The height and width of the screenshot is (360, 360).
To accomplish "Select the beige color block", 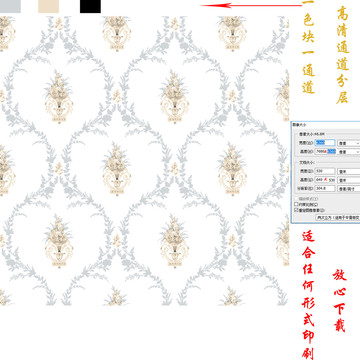I will pos(48,6).
